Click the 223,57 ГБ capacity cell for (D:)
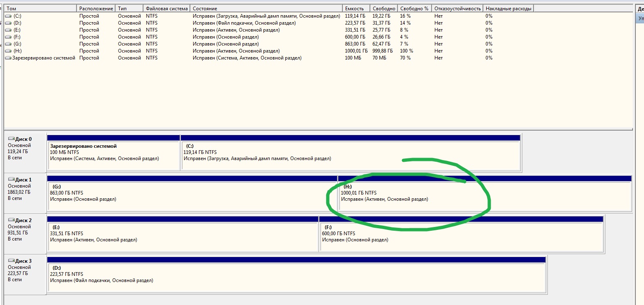Screen dimensions: 644x305 click(x=355, y=23)
